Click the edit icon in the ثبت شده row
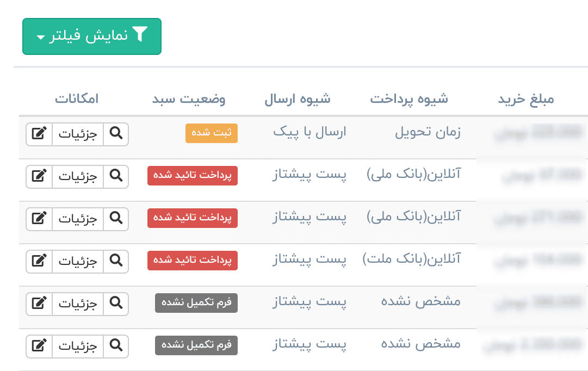The width and height of the screenshot is (588, 371). (x=39, y=134)
